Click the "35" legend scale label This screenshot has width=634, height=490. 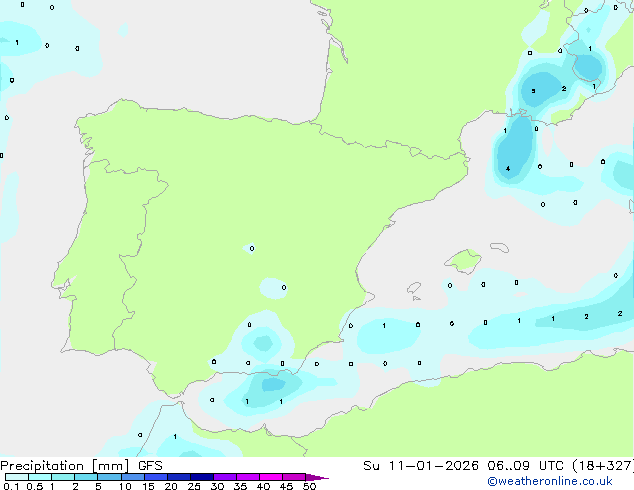pos(240,486)
